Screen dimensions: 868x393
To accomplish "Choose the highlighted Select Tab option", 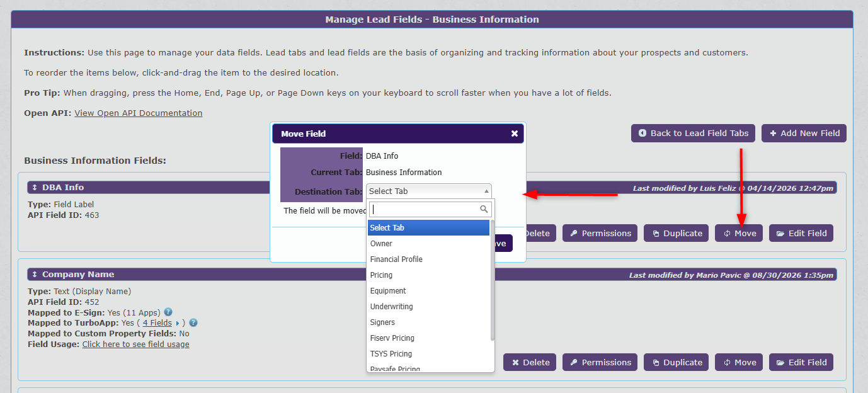I will tap(428, 227).
